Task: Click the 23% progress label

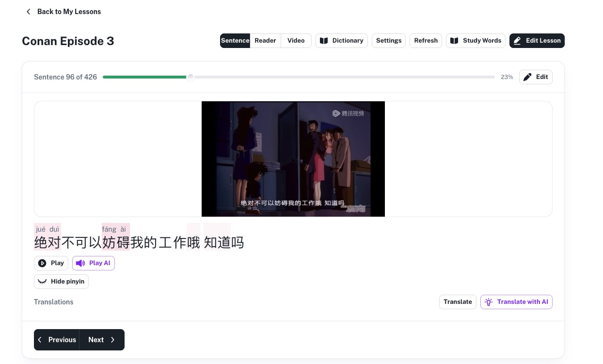Action: [x=507, y=77]
